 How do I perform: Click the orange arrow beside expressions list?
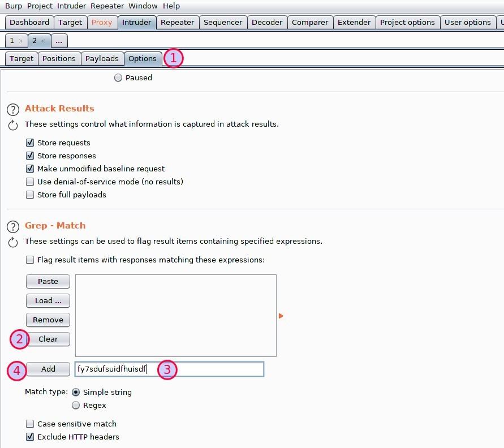coord(281,316)
